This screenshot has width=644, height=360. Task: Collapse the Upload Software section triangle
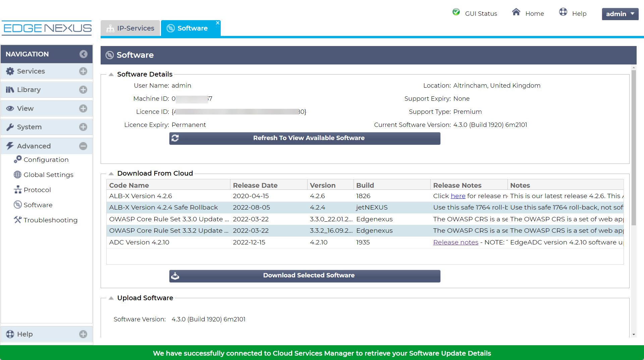click(111, 298)
